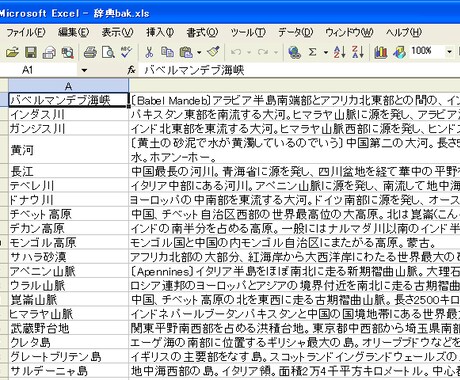
Task: Select cell アペニン山脈
Action: (x=68, y=271)
